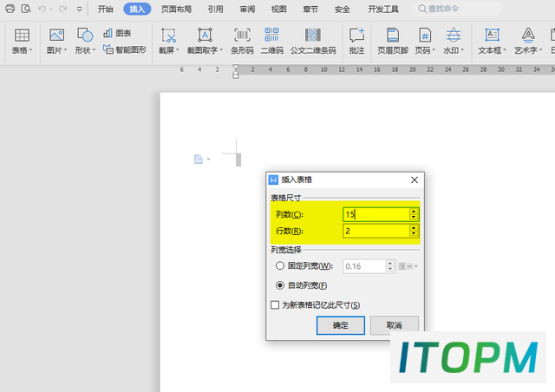This screenshot has height=392, width=555.
Task: Open the 厘米 unit dropdown
Action: coord(408,266)
